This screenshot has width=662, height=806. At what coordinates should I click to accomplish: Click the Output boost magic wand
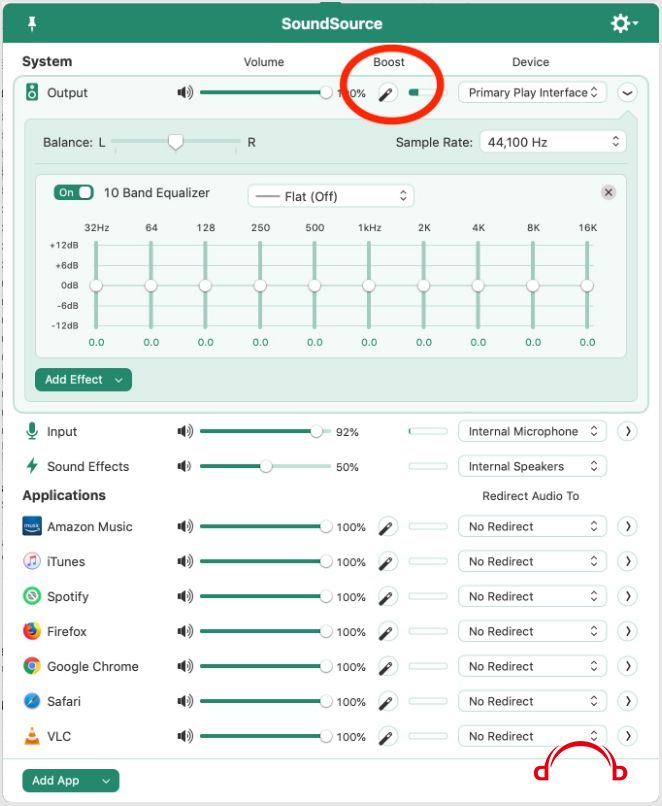click(388, 93)
